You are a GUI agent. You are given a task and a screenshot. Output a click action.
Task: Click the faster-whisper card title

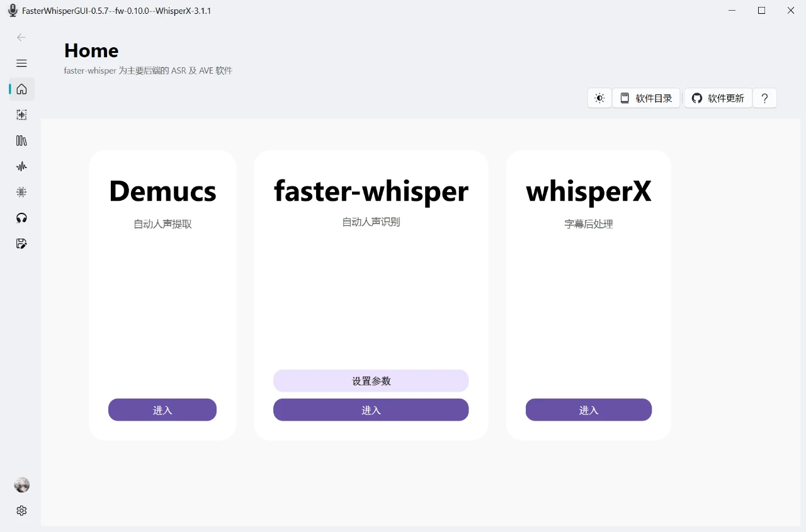371,191
